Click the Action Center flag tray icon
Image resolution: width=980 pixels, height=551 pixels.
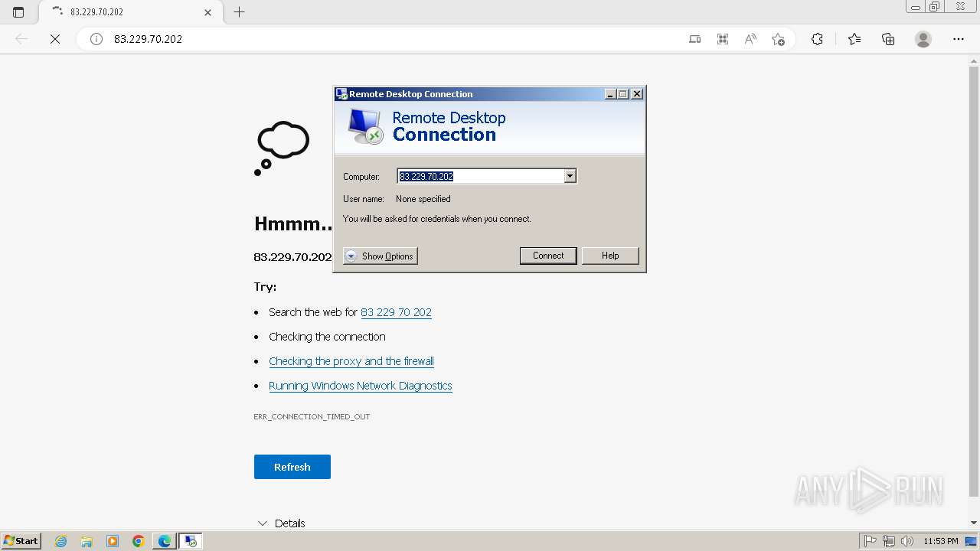pos(871,541)
